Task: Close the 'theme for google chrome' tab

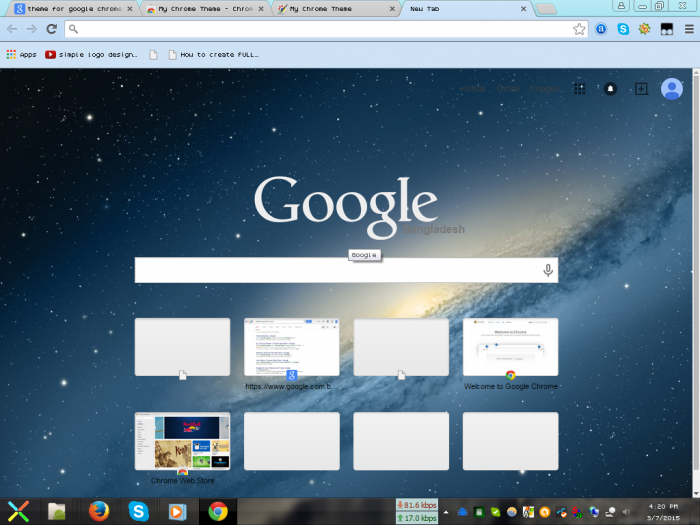Action: pos(129,8)
